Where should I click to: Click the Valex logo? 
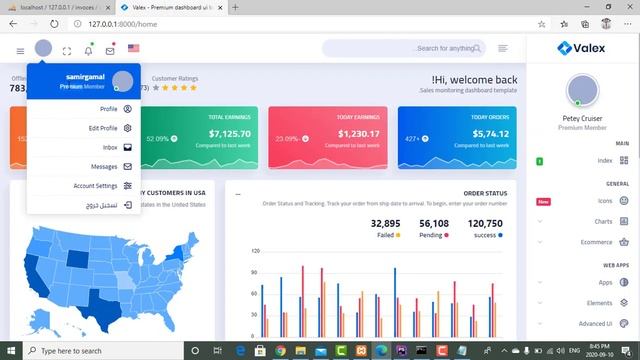581,48
